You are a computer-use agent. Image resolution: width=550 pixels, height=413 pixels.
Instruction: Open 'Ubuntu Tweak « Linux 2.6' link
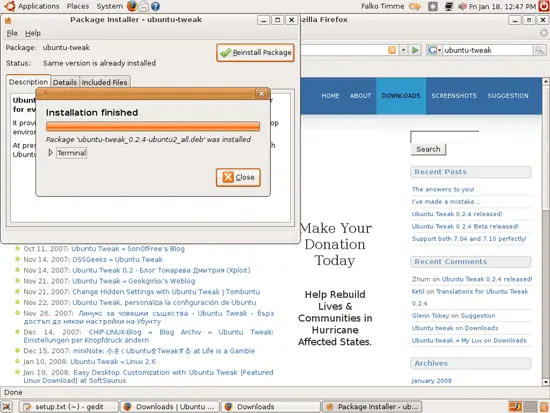point(113,362)
